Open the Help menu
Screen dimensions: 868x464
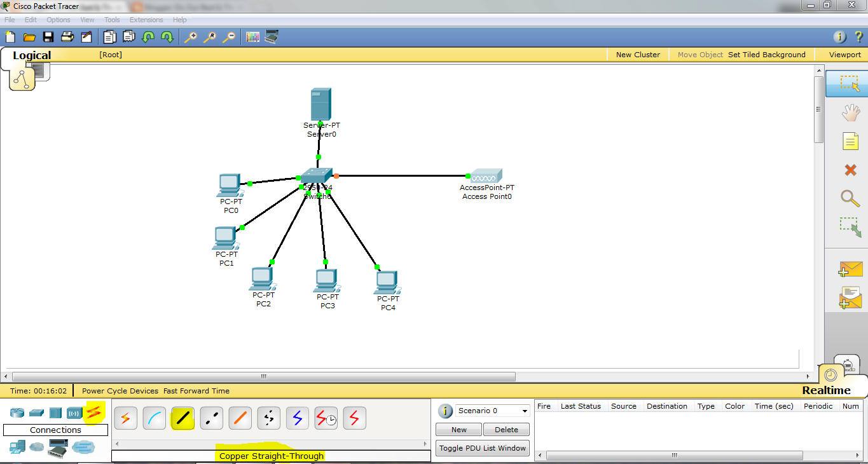click(x=180, y=20)
